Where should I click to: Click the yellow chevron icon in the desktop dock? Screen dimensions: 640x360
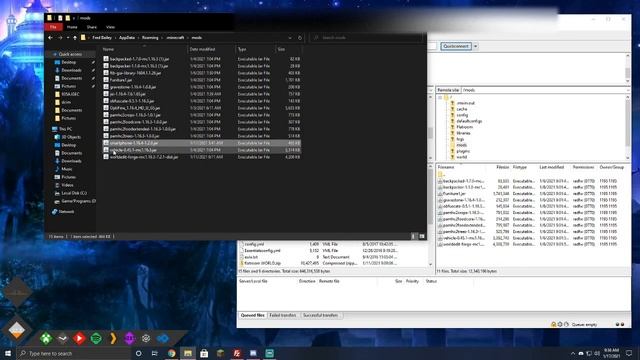tap(113, 338)
